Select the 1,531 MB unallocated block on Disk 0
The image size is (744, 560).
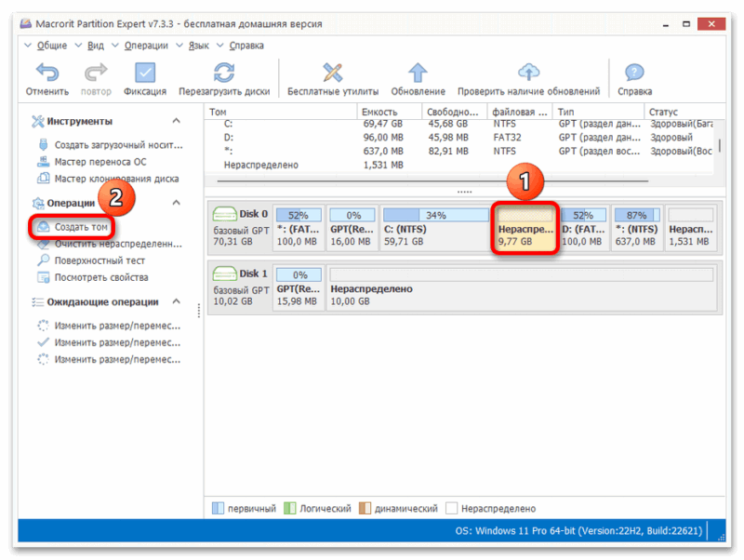[x=690, y=228]
